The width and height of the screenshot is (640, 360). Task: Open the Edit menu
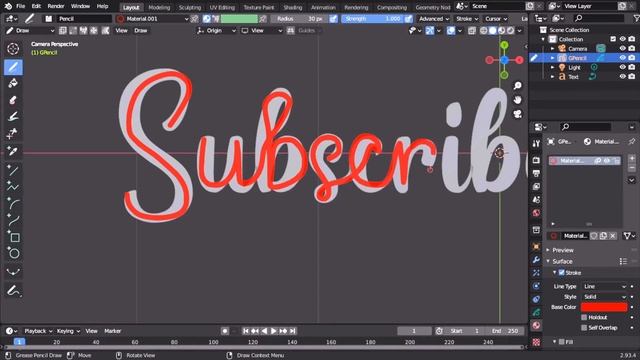(36, 6)
